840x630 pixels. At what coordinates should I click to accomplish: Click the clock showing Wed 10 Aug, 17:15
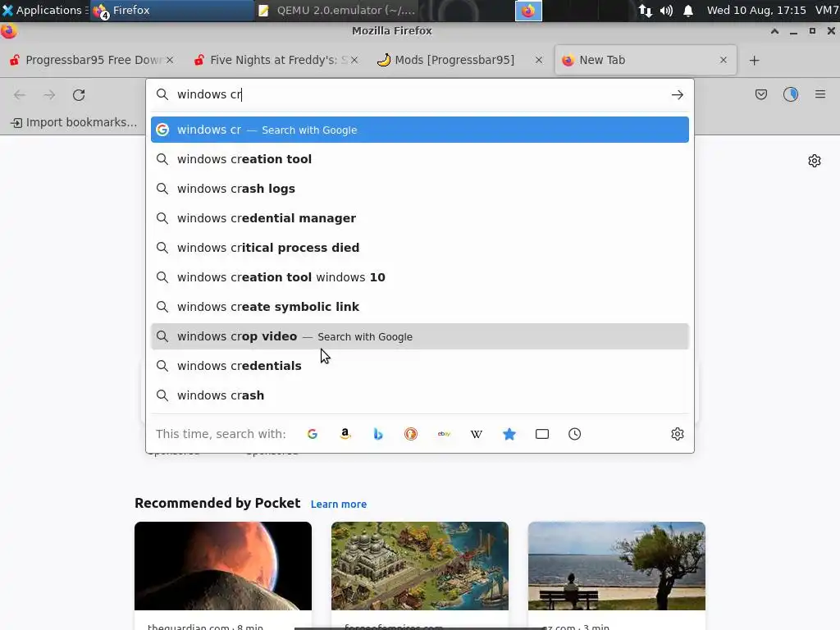pyautogui.click(x=756, y=10)
